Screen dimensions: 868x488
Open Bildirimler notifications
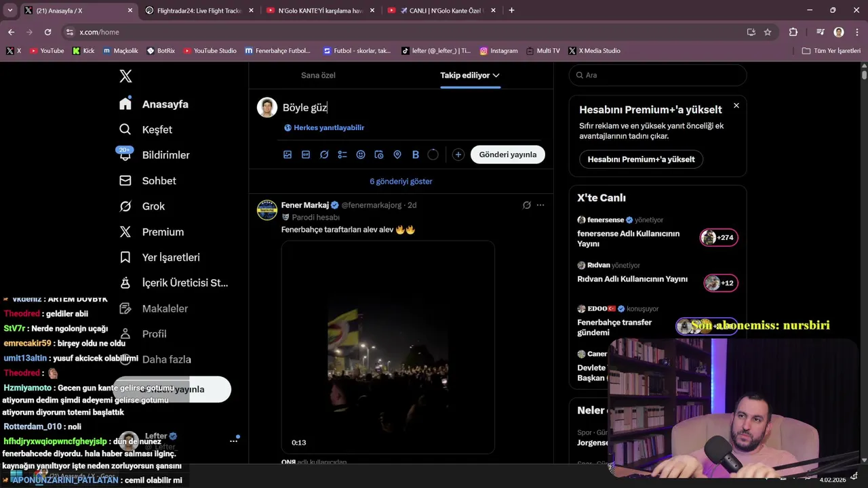pyautogui.click(x=154, y=155)
